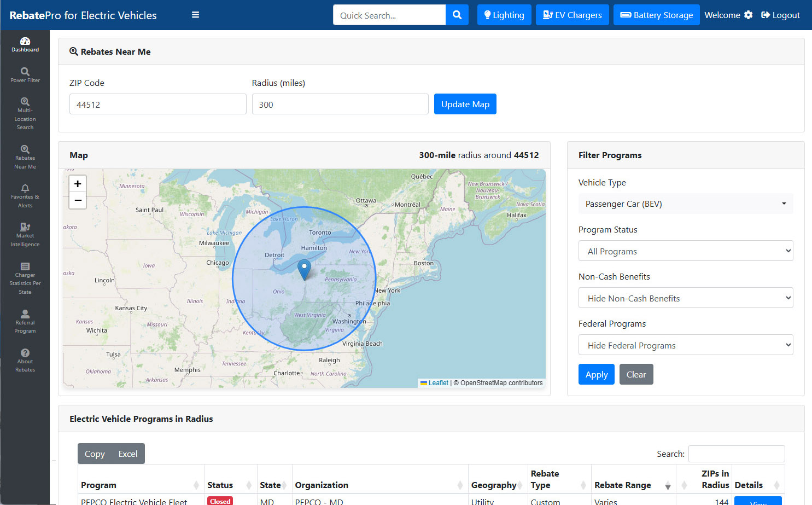Open Market Intelligence sidebar icon
Viewport: 812px width, 505px height.
[25, 227]
